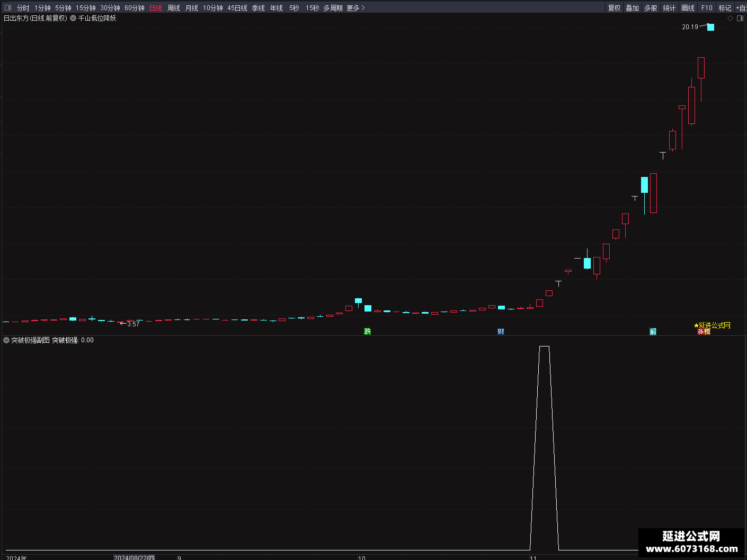Toggle the left panel icon before 分时
Viewport: 747px width, 560px height.
tap(8, 8)
